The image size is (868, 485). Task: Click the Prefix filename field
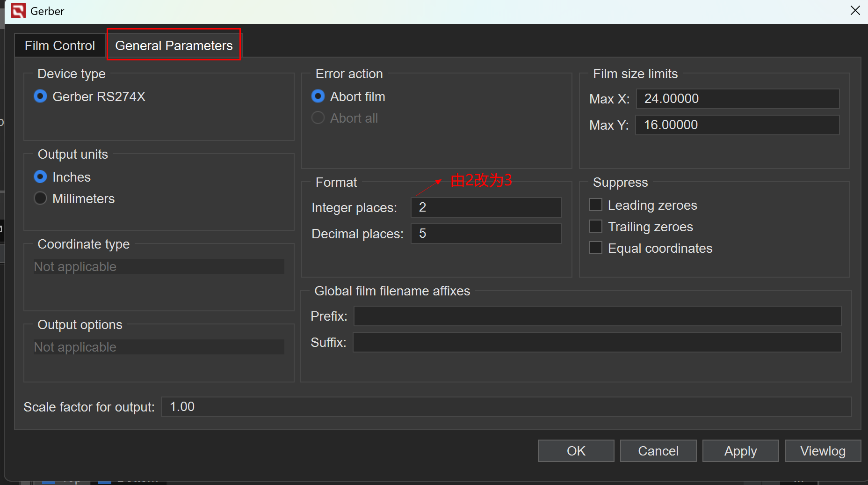(597, 316)
